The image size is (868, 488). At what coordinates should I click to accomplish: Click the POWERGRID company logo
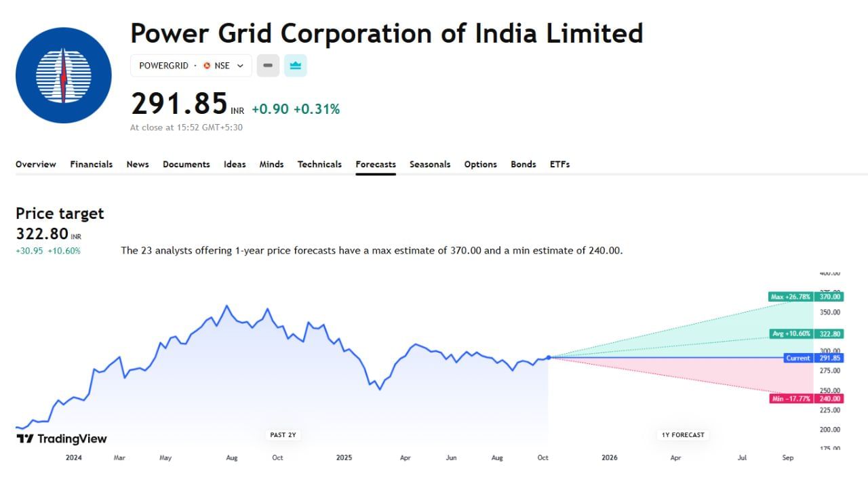click(x=63, y=75)
